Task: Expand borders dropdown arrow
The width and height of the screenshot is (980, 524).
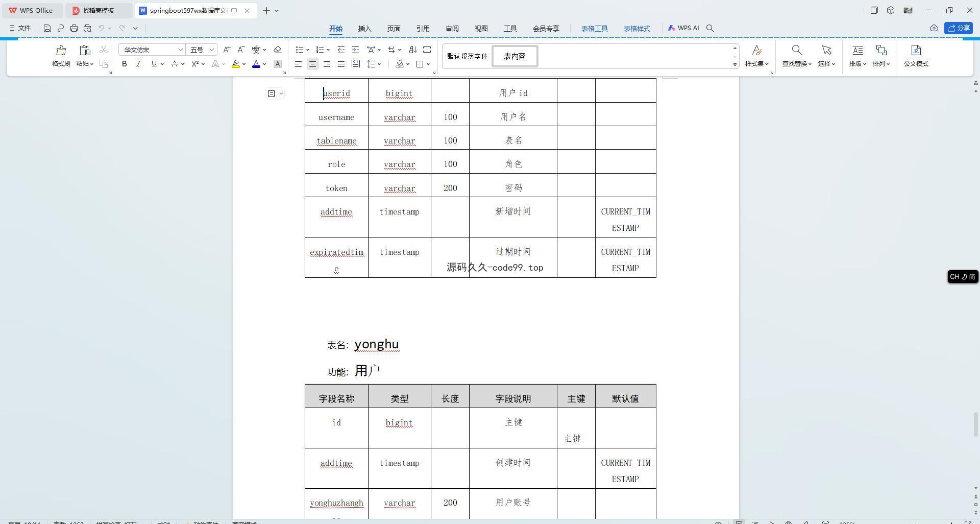Action: coord(428,64)
